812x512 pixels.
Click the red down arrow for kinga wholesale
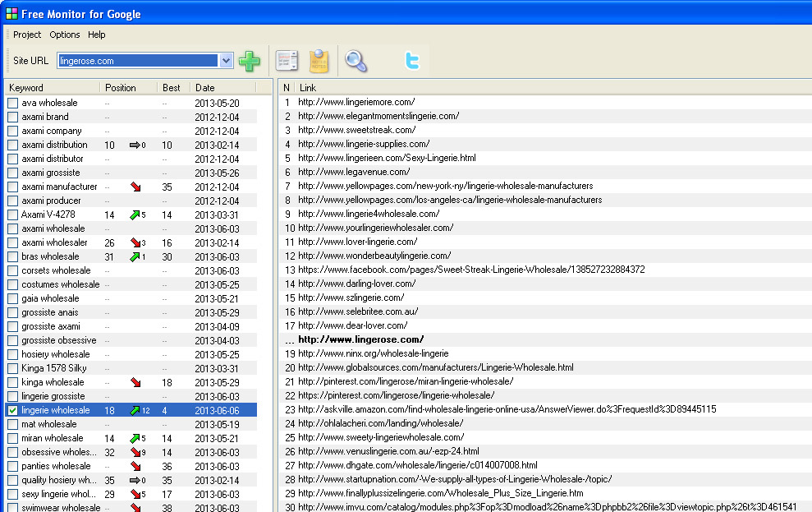click(x=135, y=382)
